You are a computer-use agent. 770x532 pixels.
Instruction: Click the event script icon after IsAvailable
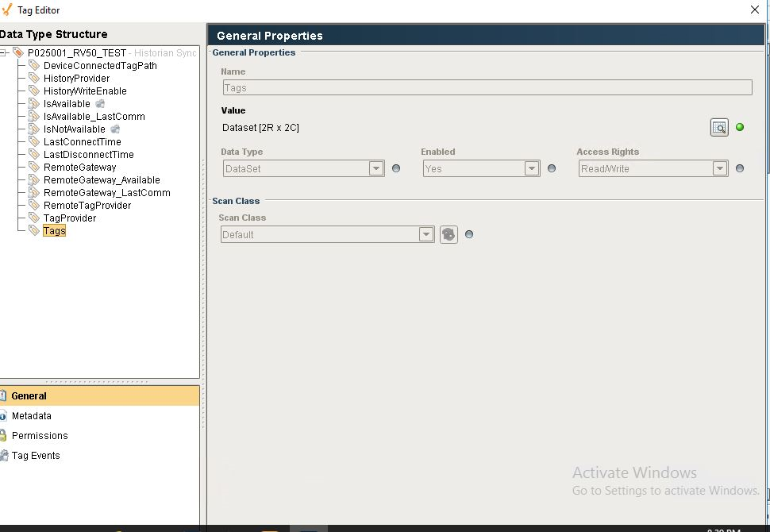click(x=100, y=104)
